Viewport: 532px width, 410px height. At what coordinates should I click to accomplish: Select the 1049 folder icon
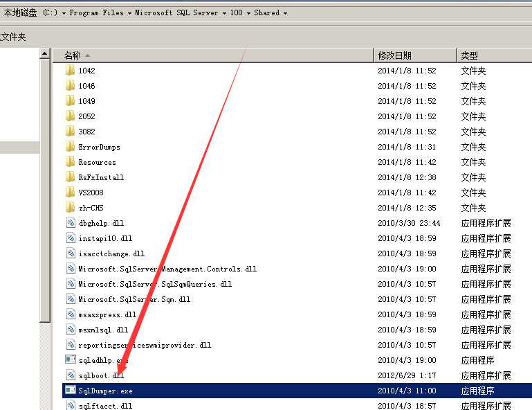coord(70,101)
